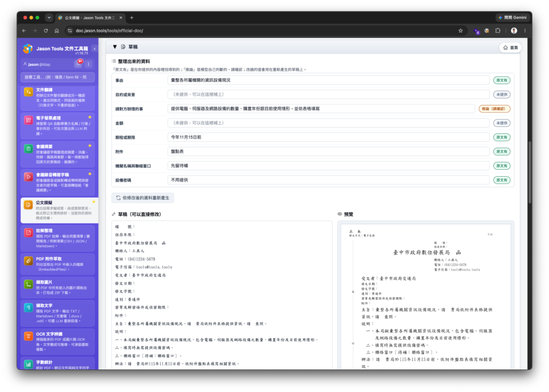
Task: Open the 字數統計 chart icon
Action: (x=28, y=364)
